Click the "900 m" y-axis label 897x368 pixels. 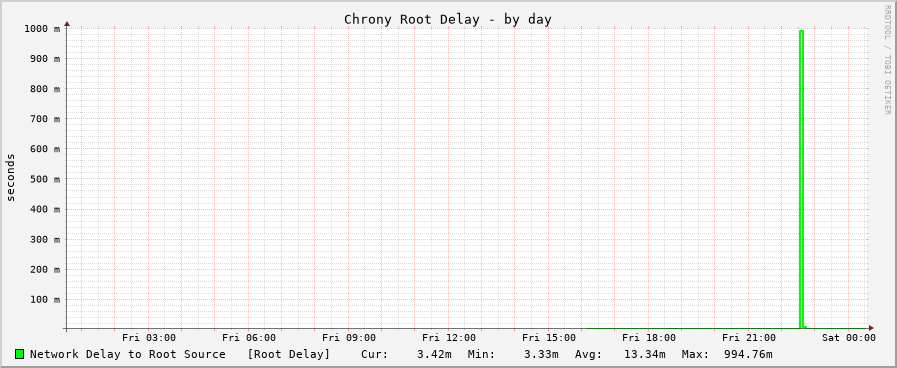[x=46, y=58]
